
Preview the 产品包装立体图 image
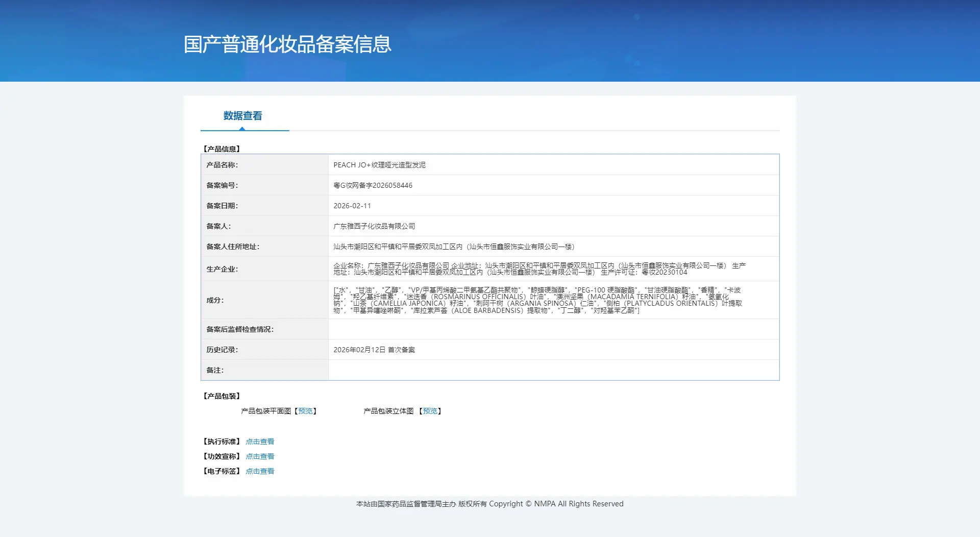430,411
